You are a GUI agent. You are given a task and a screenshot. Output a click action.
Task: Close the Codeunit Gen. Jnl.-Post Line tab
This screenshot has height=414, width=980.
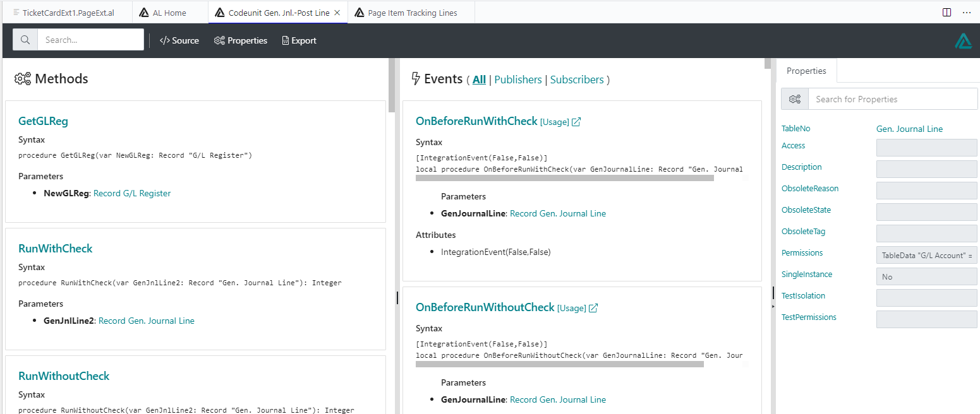coord(337,13)
